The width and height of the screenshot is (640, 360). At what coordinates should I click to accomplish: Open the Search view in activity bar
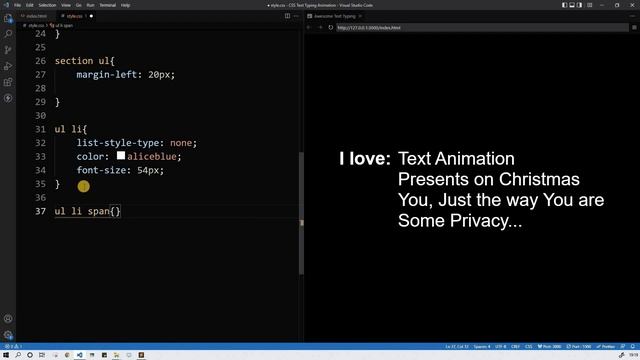[8, 34]
